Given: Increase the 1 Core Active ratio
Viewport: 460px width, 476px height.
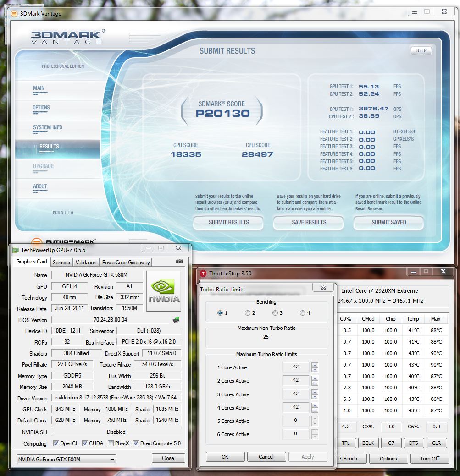Looking at the screenshot, I should tap(315, 365).
